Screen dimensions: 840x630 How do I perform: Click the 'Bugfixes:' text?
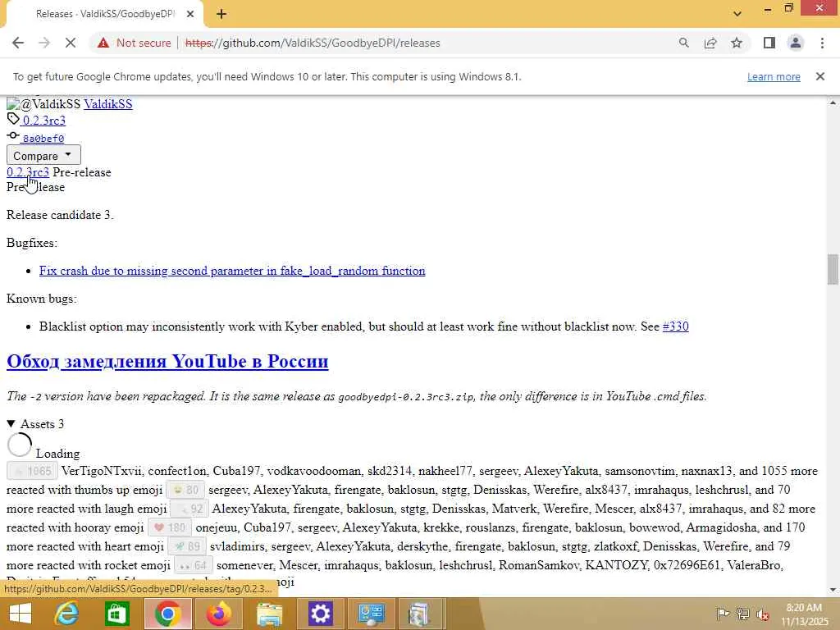point(32,243)
